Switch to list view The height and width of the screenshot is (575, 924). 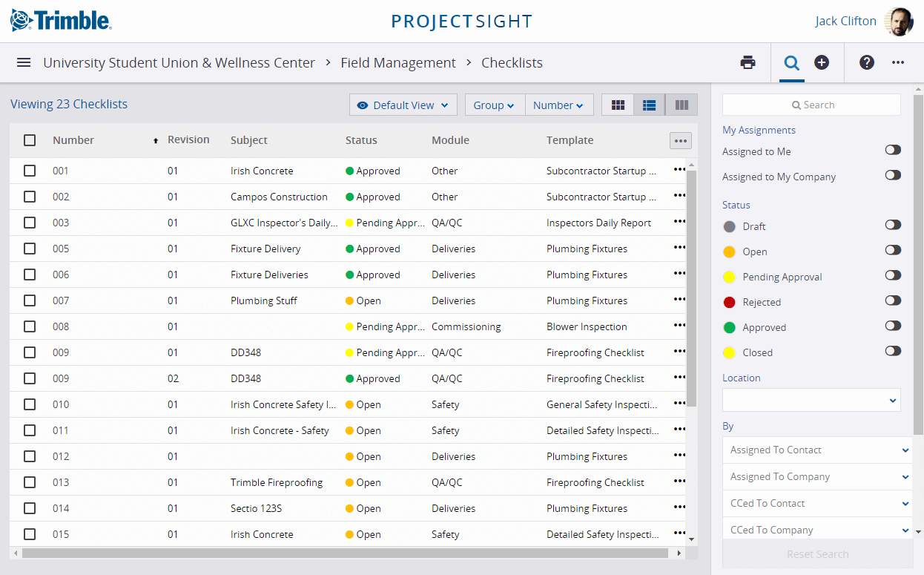(x=650, y=105)
